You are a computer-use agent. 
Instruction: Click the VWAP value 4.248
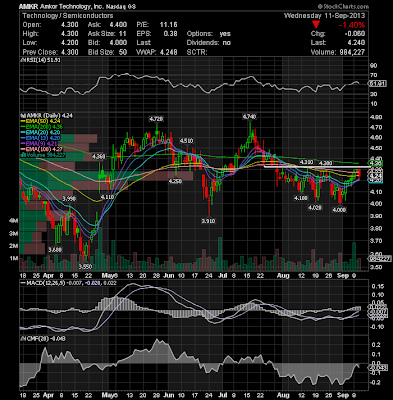tap(168, 52)
